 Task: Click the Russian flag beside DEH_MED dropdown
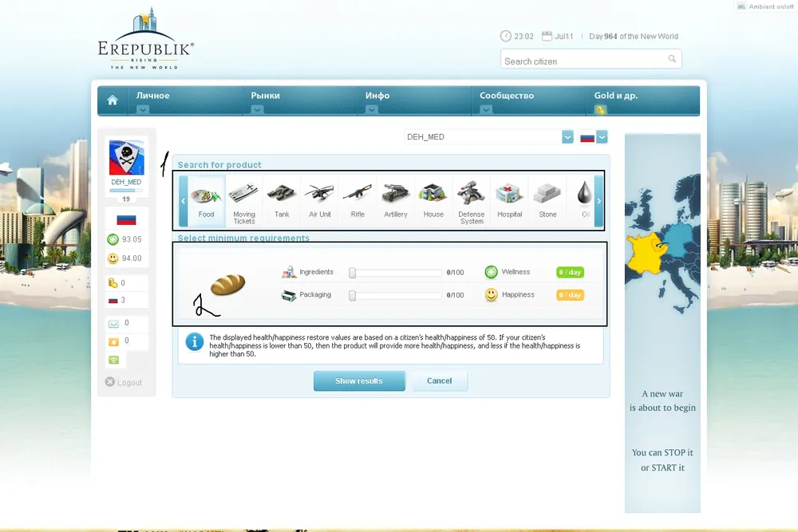coord(587,137)
